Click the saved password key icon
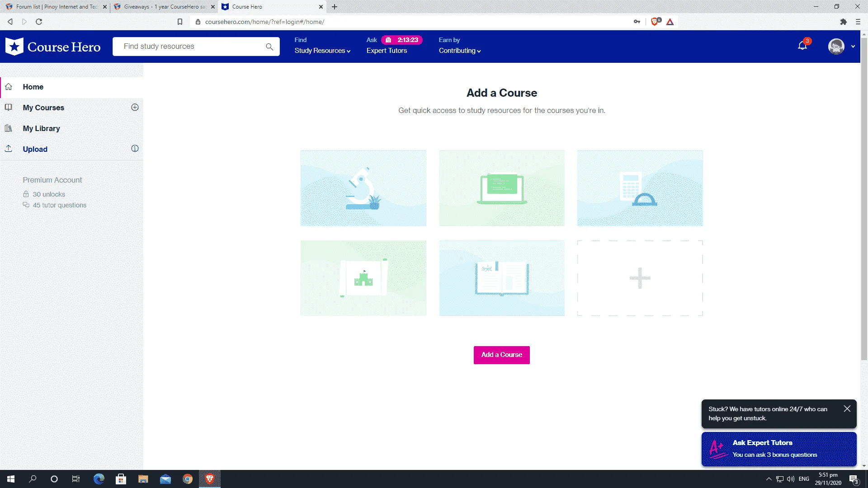 [x=637, y=22]
